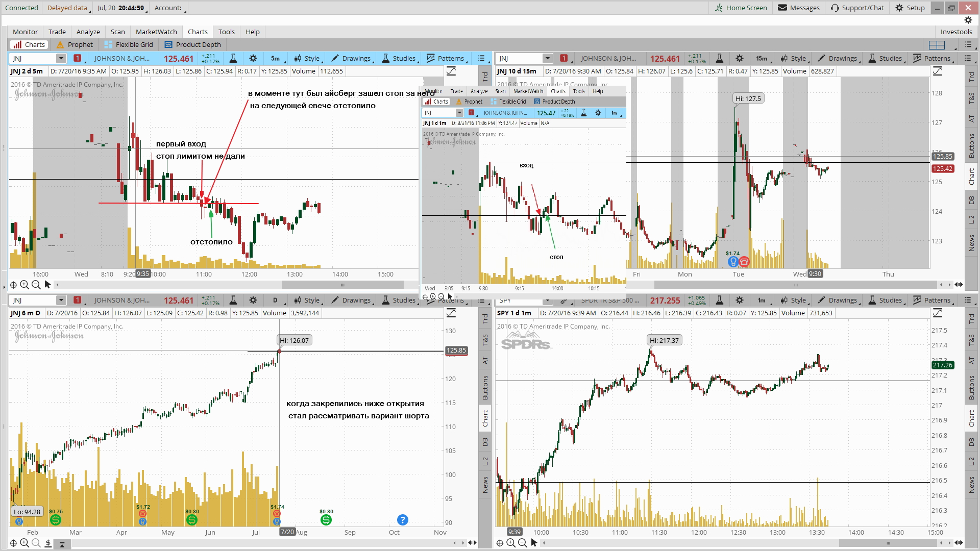Open chart settings gear in the JNJ 15m chart

(740, 58)
